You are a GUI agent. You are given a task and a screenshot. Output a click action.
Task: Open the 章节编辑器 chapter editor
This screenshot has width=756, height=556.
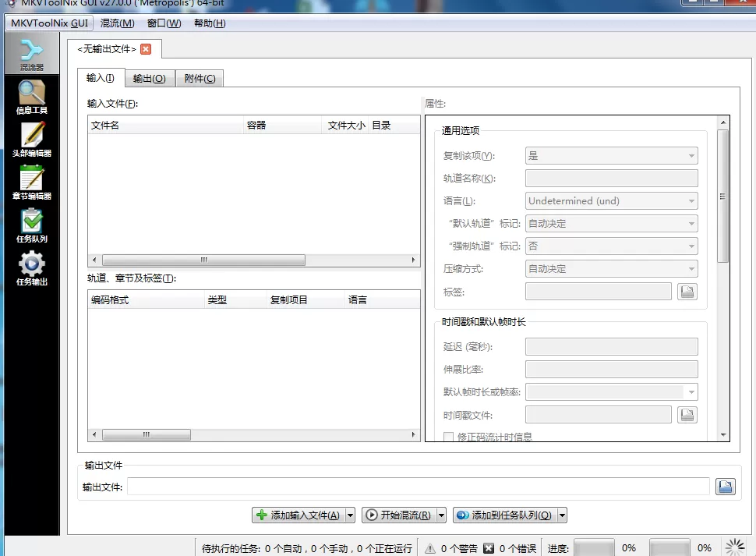click(31, 182)
